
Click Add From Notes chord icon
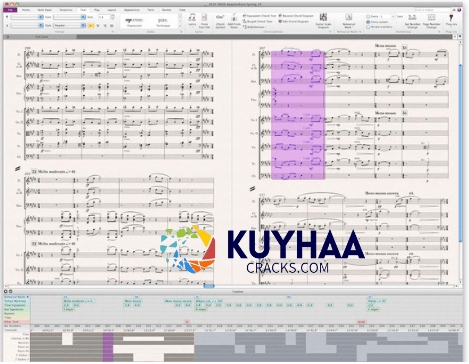tap(234, 21)
